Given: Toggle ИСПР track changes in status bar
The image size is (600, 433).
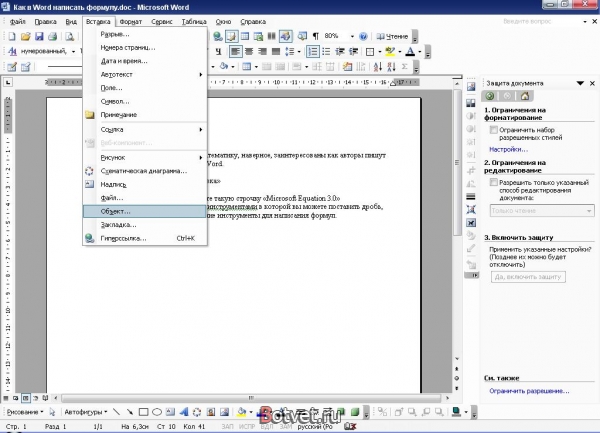Looking at the screenshot, I should 247,426.
